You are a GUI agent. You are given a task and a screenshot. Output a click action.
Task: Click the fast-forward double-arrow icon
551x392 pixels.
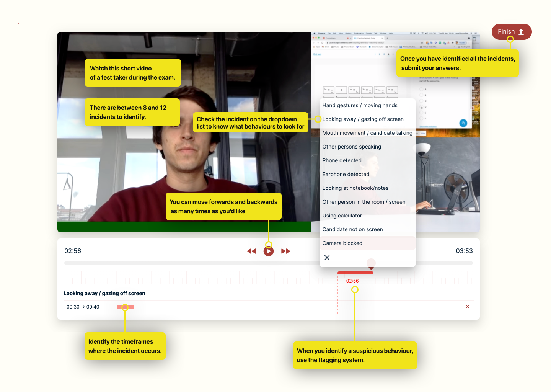[285, 251]
